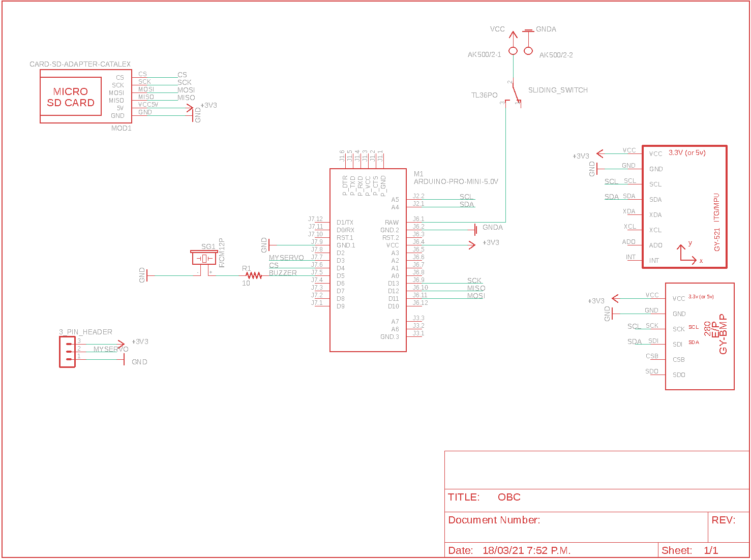Click the J6.1 connector pin label
Screen dimensions: 751x560
418,219
